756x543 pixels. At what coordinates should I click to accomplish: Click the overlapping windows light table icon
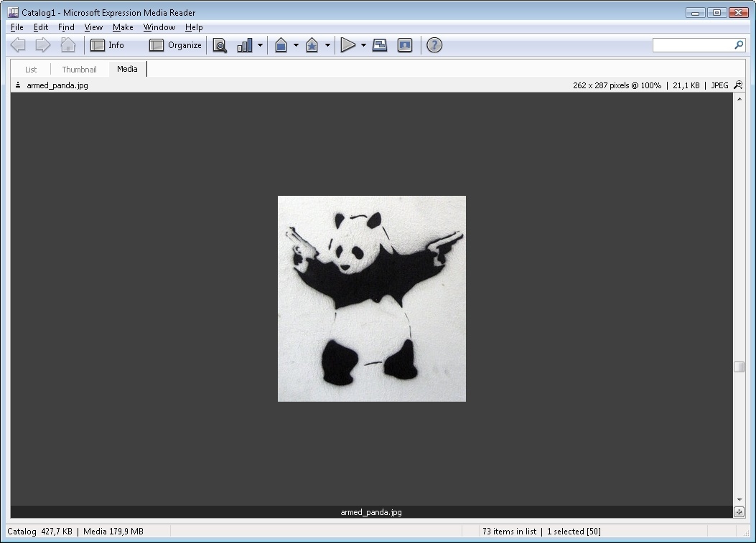(x=380, y=45)
